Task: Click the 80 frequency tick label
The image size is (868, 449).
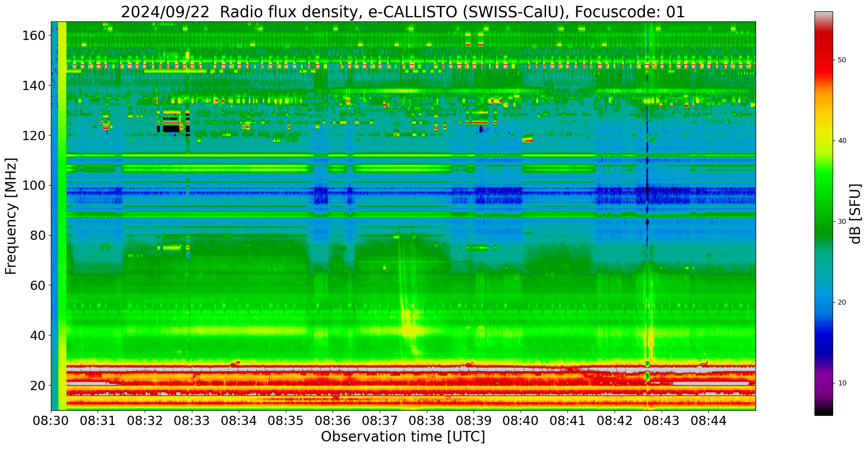Action: (37, 235)
